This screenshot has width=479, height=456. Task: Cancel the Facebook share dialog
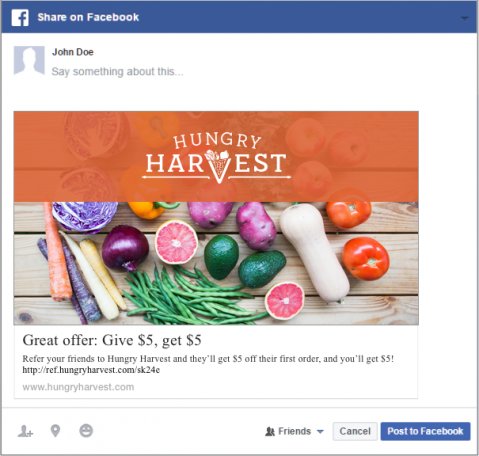point(355,431)
